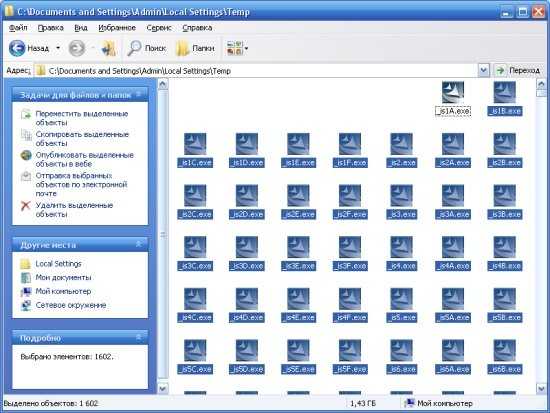
Task: Click the greyed-out forward arrow button
Action: coord(76,48)
